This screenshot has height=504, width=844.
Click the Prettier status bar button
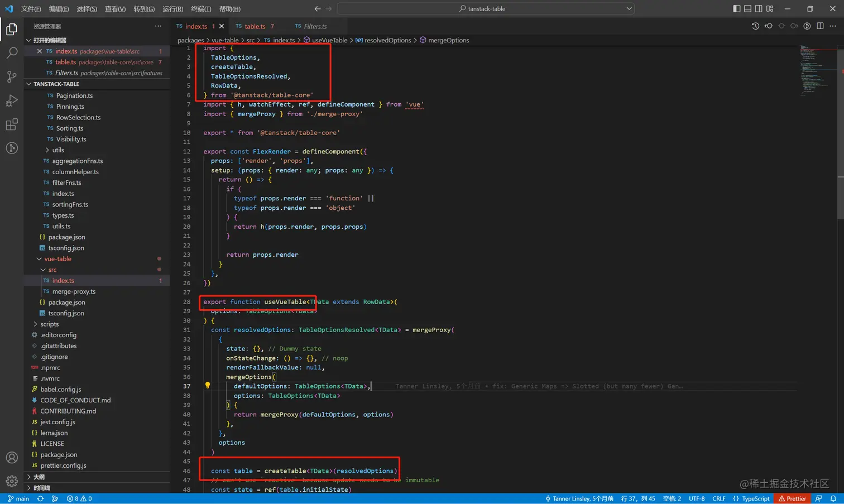(x=793, y=498)
